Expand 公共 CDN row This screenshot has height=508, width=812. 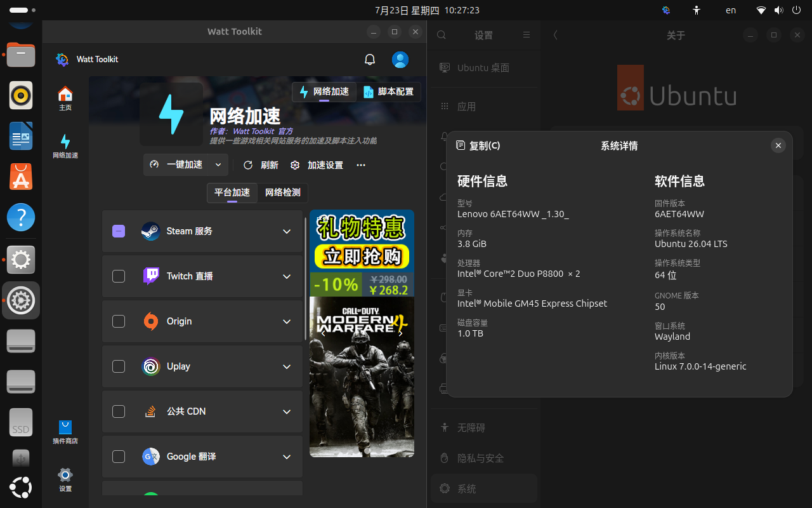point(287,412)
